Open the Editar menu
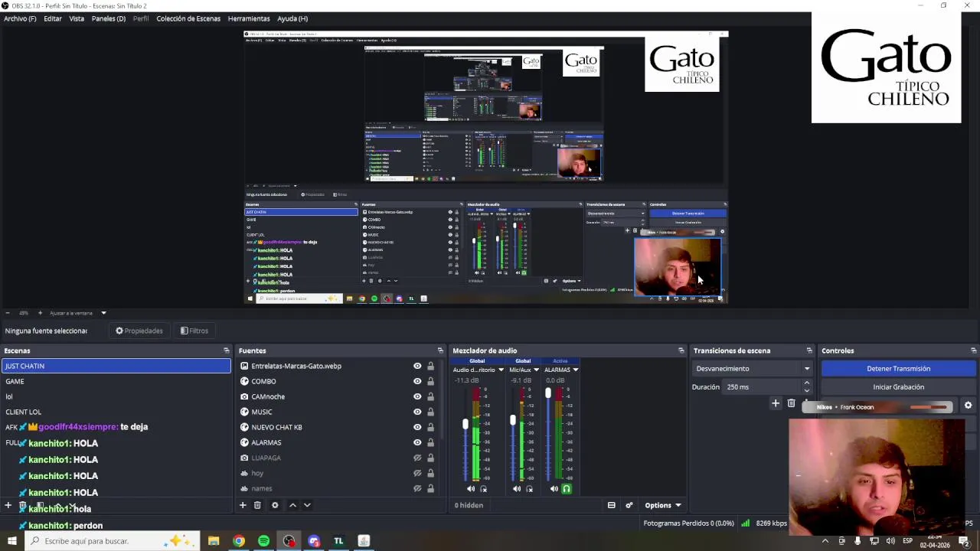The height and width of the screenshot is (551, 980). (53, 18)
